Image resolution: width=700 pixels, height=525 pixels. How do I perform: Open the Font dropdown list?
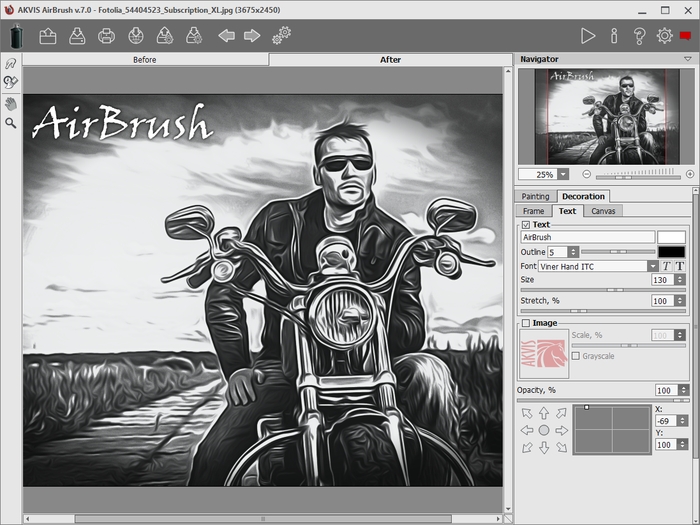(653, 266)
